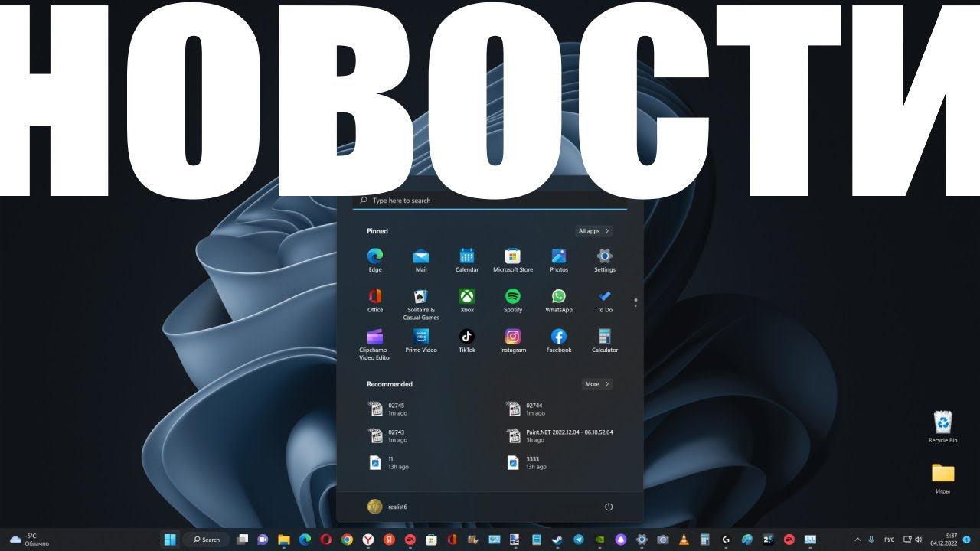
Task: Focus the Type here to search field
Action: tap(490, 201)
